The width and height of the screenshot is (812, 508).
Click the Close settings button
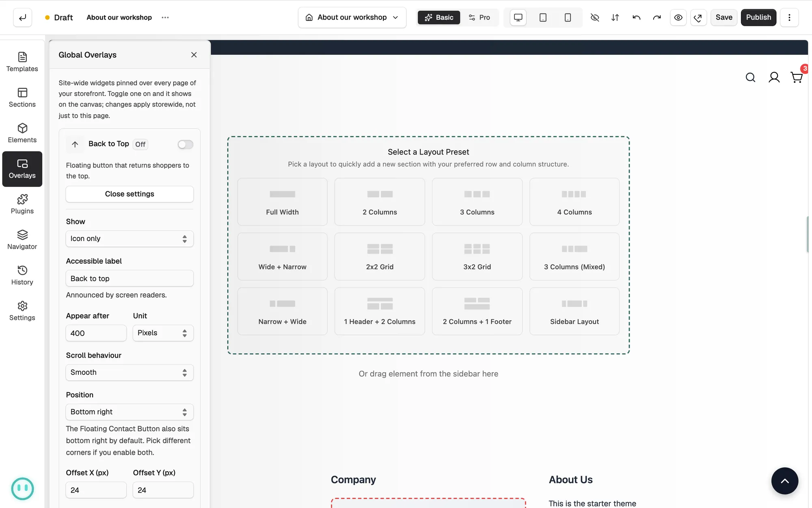pos(130,194)
